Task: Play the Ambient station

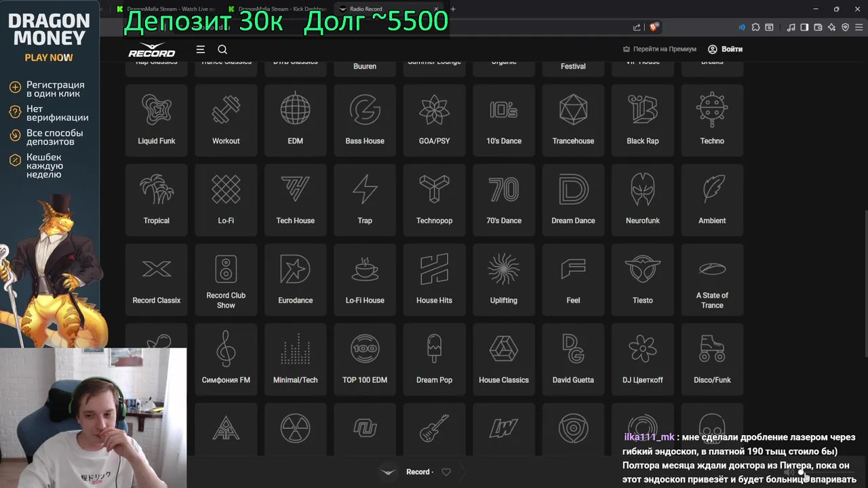Action: tap(712, 200)
